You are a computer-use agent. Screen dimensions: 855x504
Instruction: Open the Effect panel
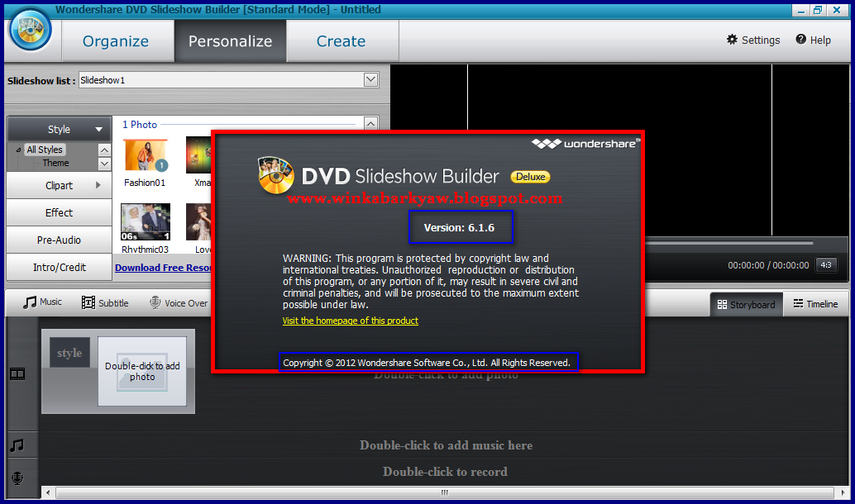(x=59, y=212)
